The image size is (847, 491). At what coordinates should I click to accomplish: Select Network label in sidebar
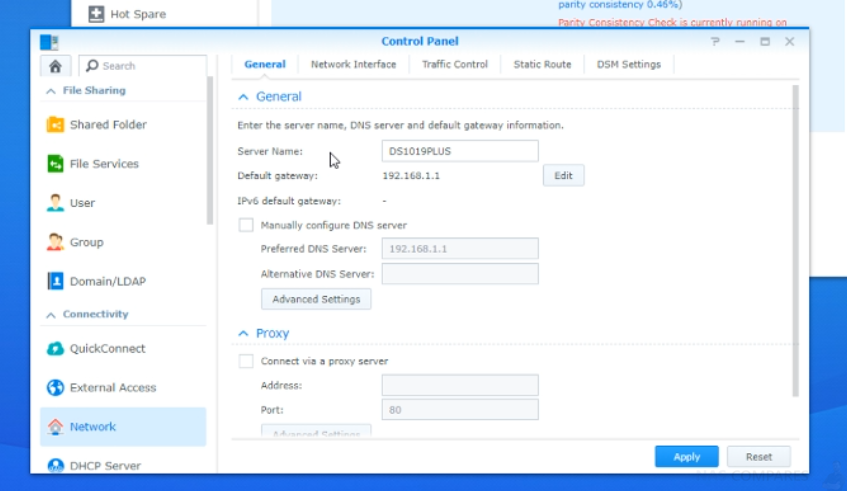pos(92,427)
